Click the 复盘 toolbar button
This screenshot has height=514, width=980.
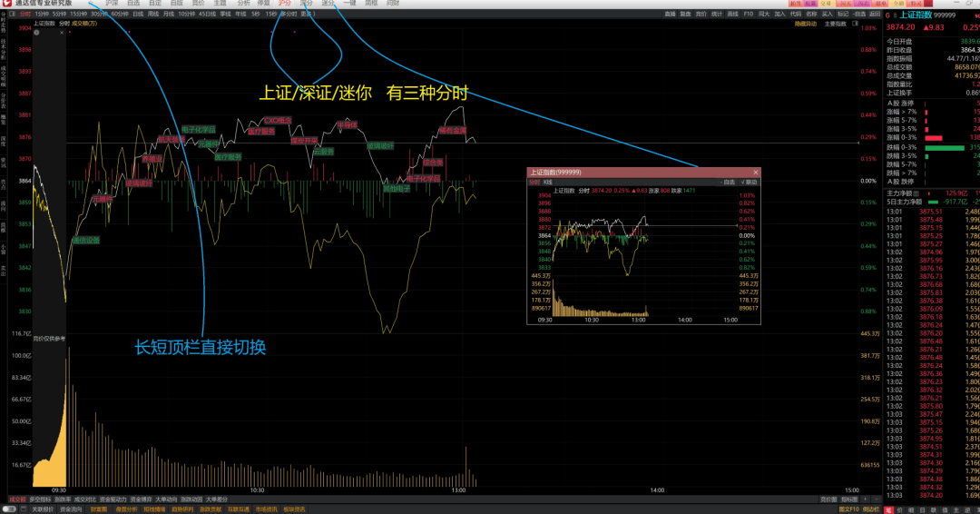click(686, 14)
